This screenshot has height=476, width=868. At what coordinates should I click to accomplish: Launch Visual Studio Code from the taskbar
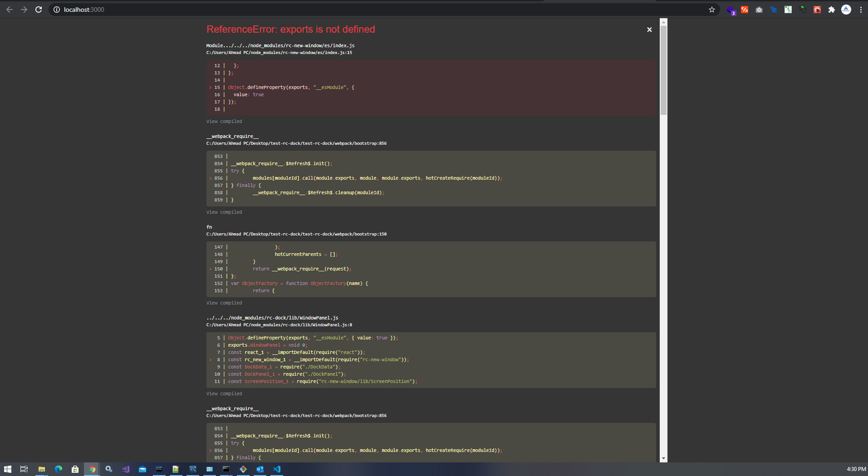pos(276,469)
